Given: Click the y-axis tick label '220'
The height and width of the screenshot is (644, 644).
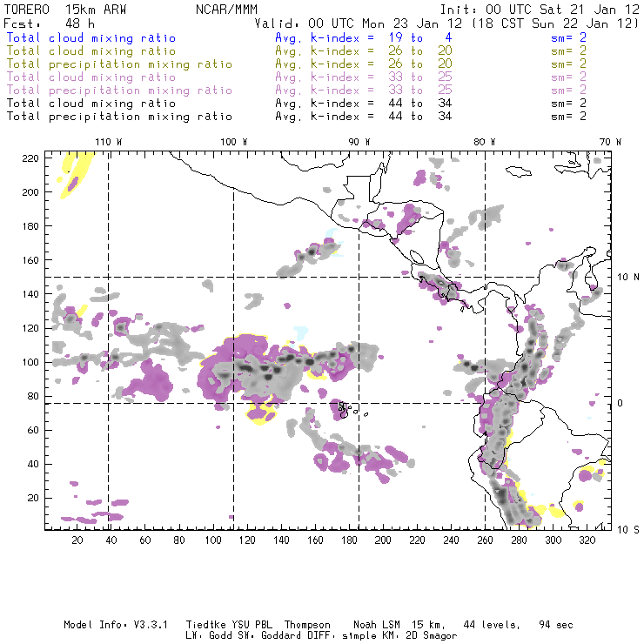Looking at the screenshot, I should tap(30, 158).
